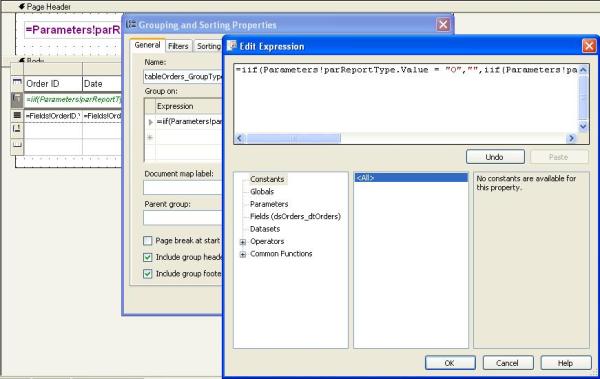Select the detail row handle icon

tap(17, 115)
